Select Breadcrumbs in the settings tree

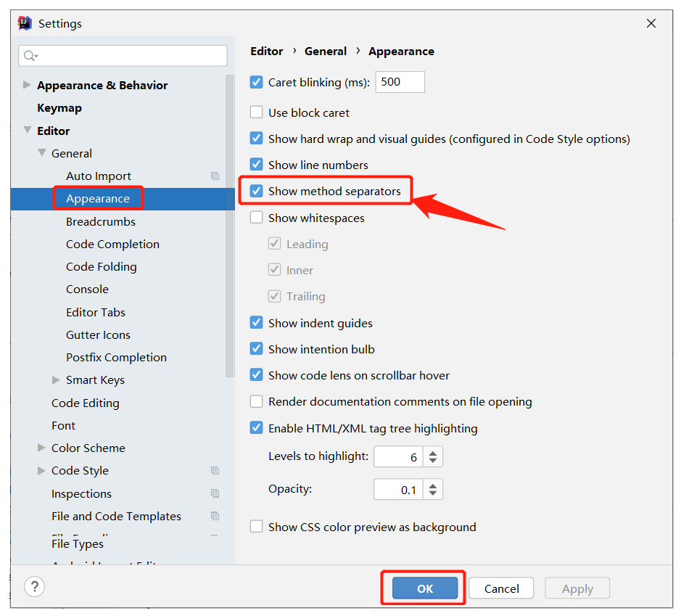click(100, 221)
